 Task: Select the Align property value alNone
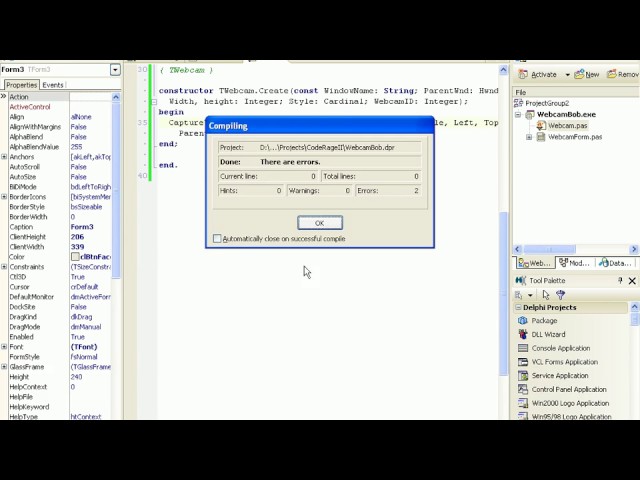81,117
